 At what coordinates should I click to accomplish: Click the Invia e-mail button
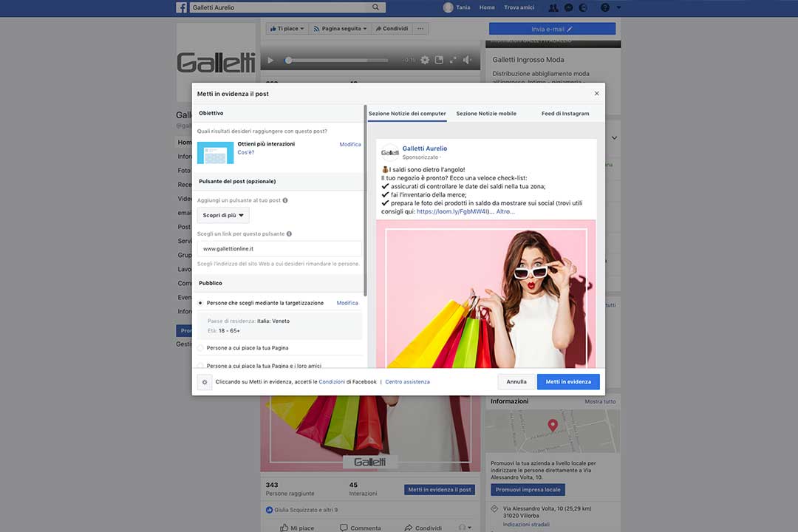pyautogui.click(x=552, y=29)
